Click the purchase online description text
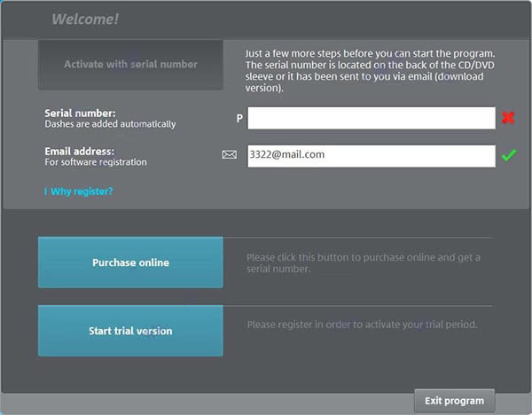532x415 pixels. pyautogui.click(x=364, y=262)
